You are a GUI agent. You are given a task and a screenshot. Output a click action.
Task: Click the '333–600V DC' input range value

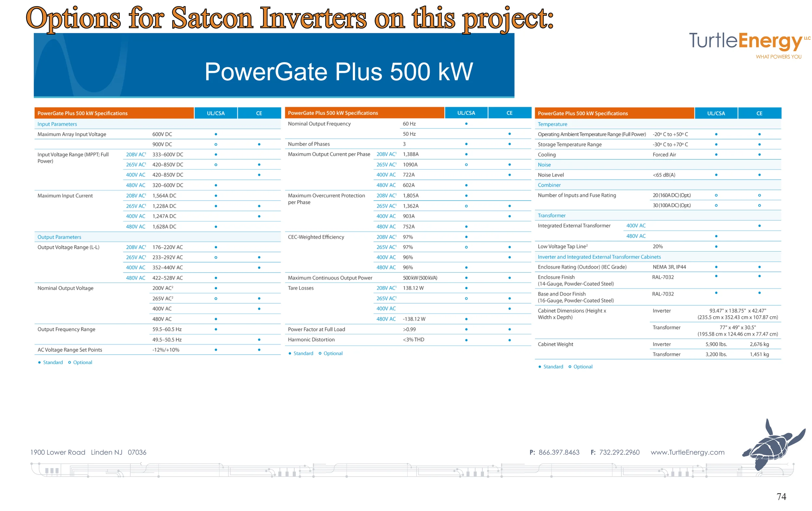click(168, 155)
